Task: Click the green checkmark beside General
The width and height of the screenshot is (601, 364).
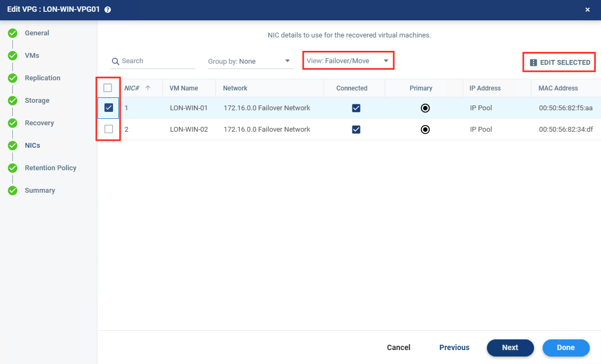Action: 13,33
